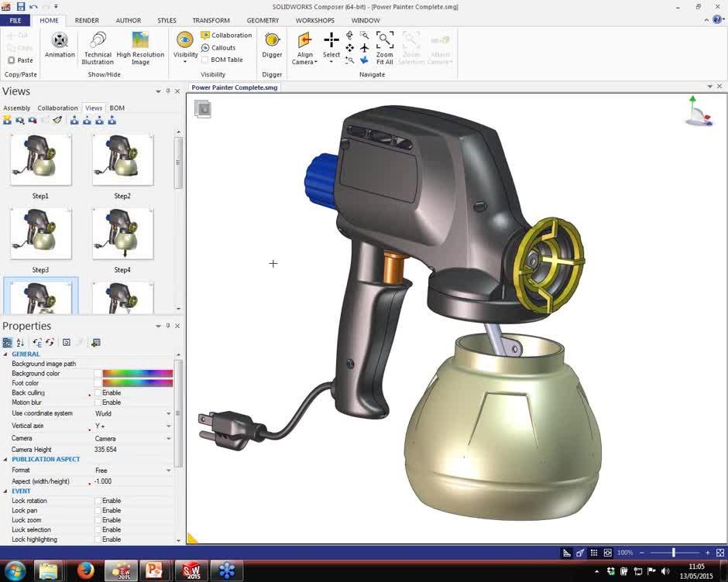Click the Digger tool icon
The image size is (728, 582).
(x=272, y=41)
